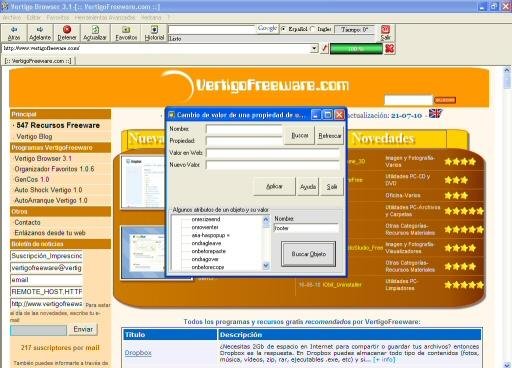Select the VertigoFreeware.com page tab
Image resolution: width=512 pixels, height=368 pixels.
tap(38, 61)
